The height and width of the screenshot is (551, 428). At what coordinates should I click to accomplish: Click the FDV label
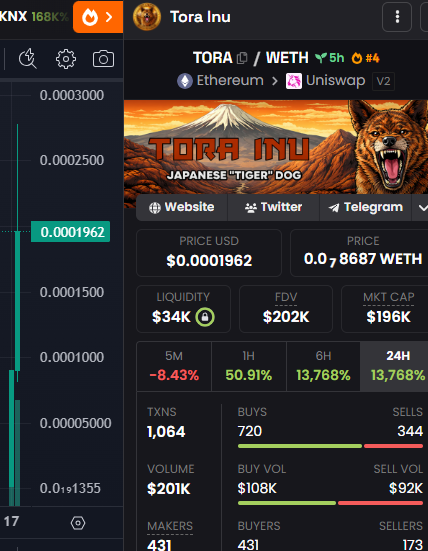(x=286, y=297)
